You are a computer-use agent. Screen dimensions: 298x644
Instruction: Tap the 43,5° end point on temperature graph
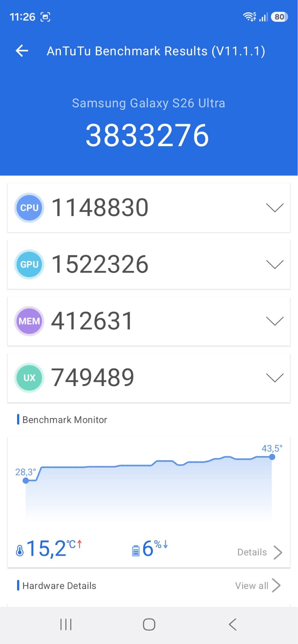tap(272, 457)
